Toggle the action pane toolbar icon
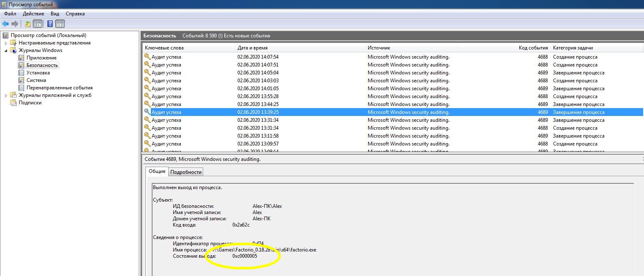The image size is (644, 276). pyautogui.click(x=60, y=24)
